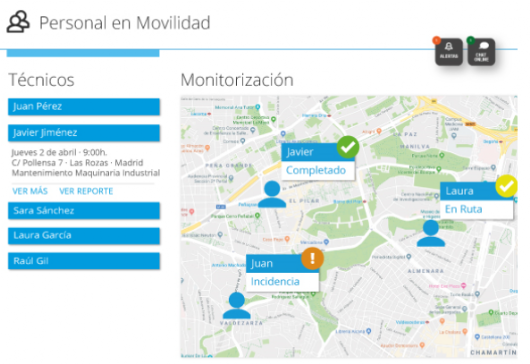Click the Incidencia status label for Juan
Image resolution: width=530 pixels, height=364 pixels.
[275, 282]
